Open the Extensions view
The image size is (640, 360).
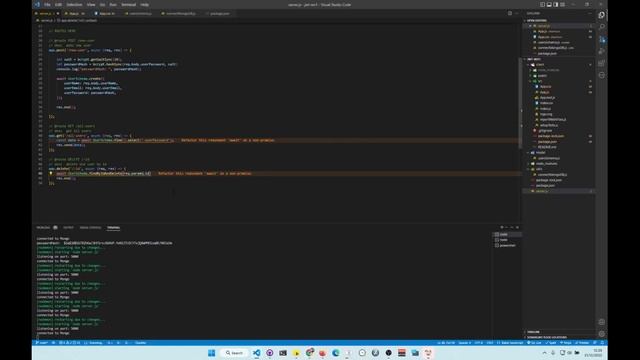pos(602,63)
